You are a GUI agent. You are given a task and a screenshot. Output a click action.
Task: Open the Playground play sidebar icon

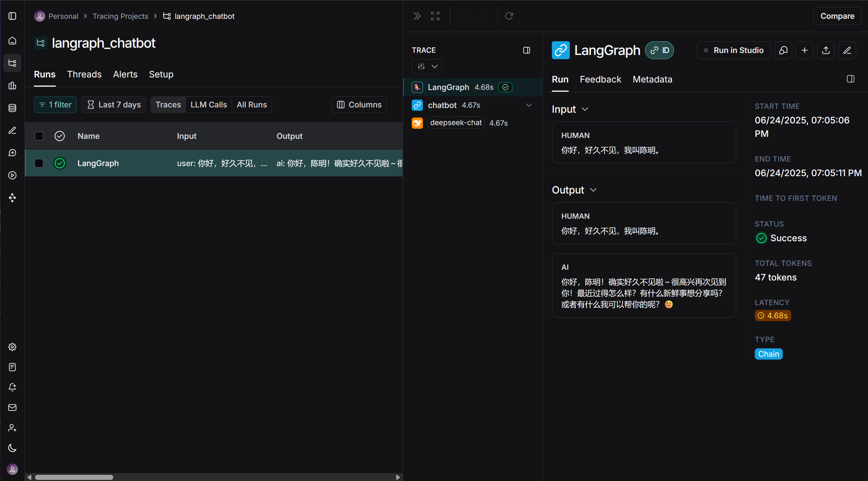(x=12, y=175)
